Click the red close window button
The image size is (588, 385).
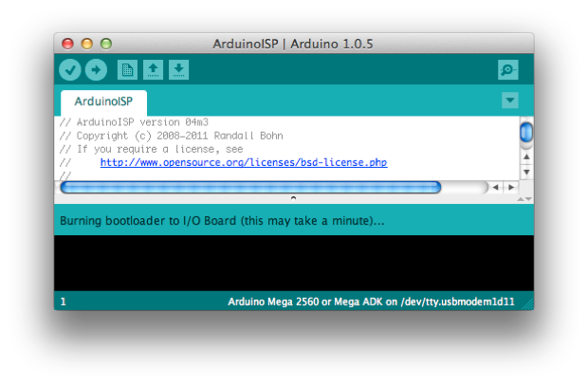click(x=67, y=44)
